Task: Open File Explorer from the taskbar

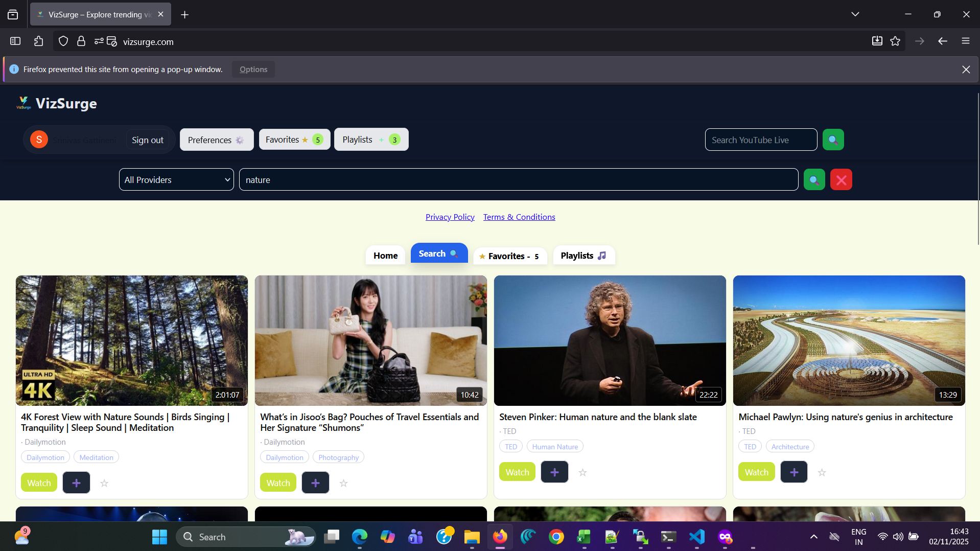Action: (x=472, y=537)
